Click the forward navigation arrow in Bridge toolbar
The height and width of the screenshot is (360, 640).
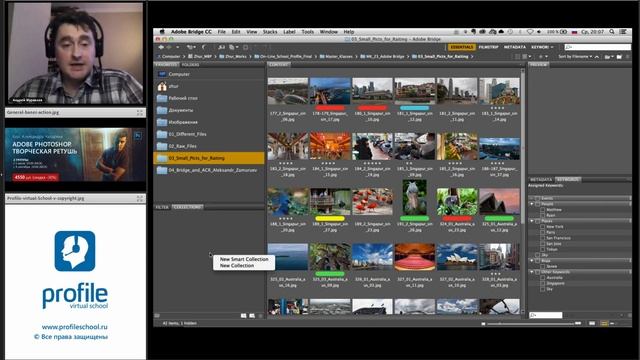169,47
